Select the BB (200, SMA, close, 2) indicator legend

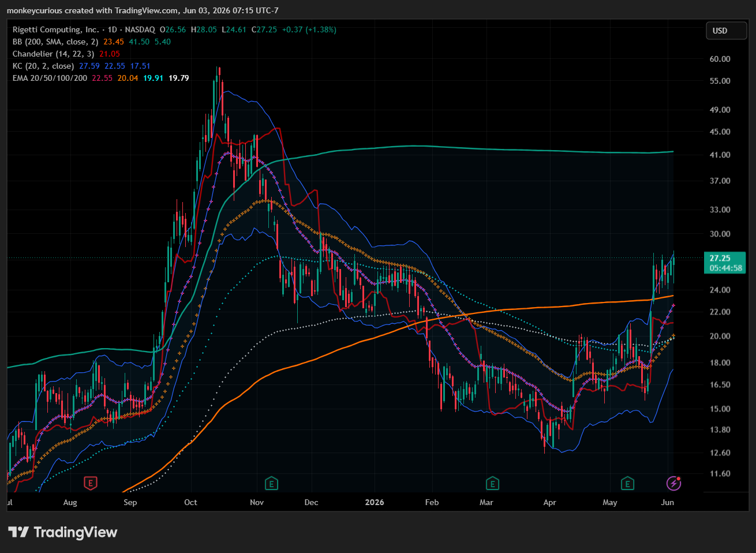coord(56,42)
